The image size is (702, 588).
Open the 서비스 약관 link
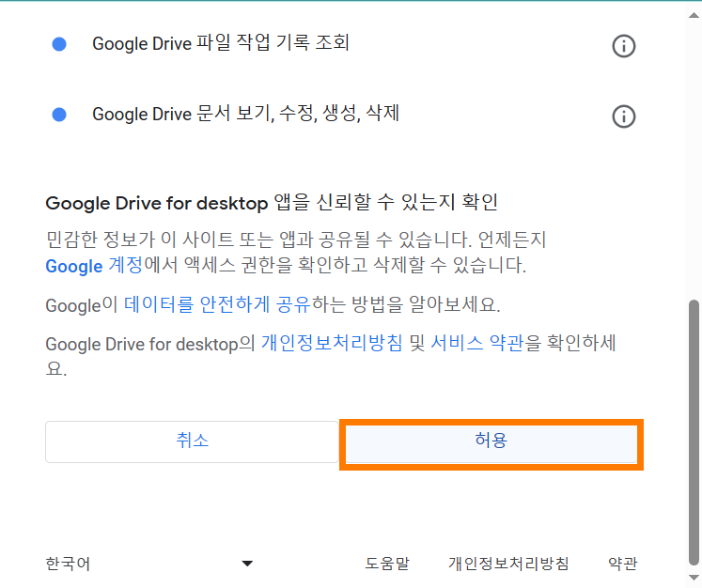click(x=476, y=344)
